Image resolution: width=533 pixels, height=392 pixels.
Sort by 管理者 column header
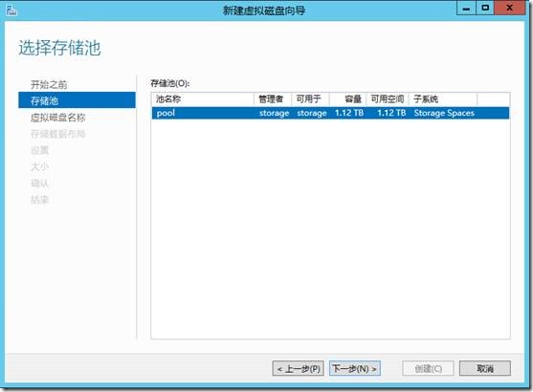pyautogui.click(x=273, y=99)
